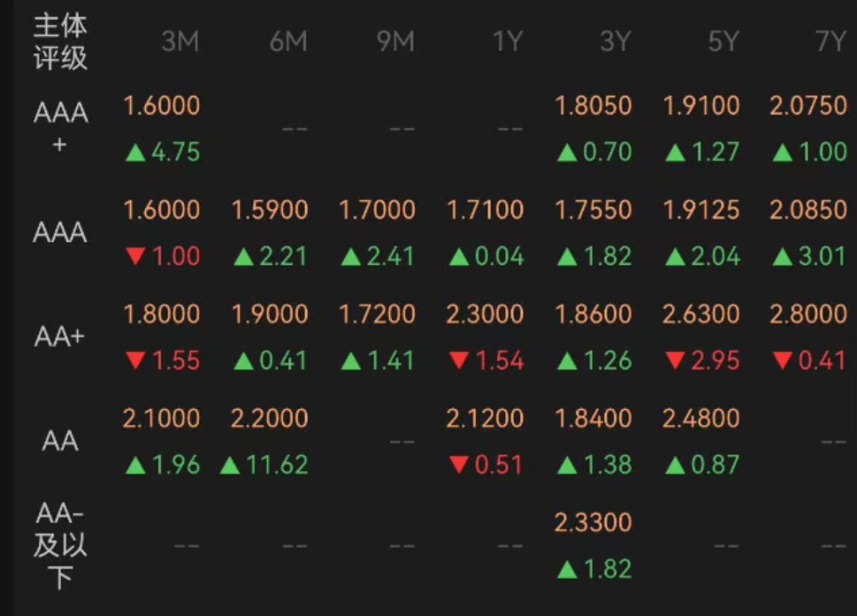The image size is (857, 616).
Task: Open the AA 6M yield 2.2000 cell
Action: (x=269, y=418)
